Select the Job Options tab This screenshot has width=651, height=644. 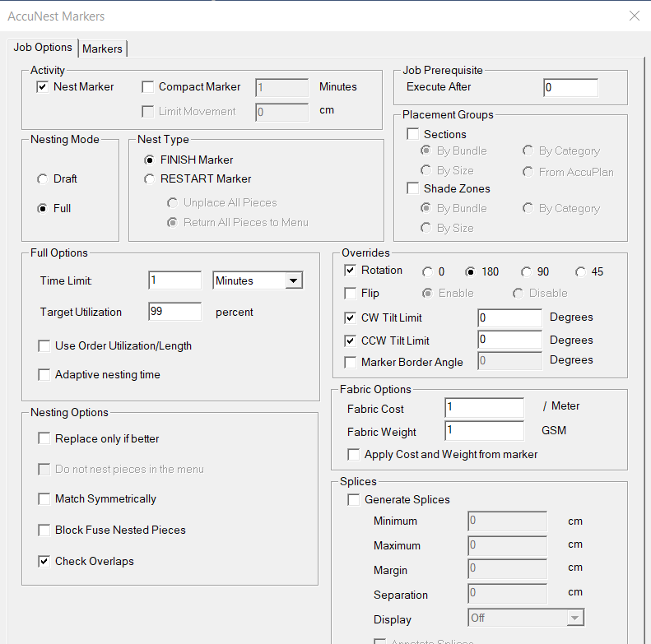click(43, 48)
